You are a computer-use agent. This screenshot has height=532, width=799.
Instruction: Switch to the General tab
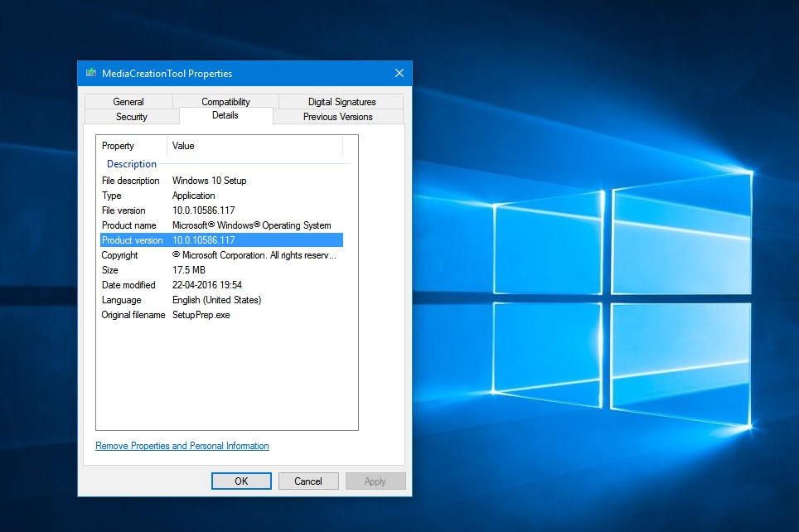point(128,101)
